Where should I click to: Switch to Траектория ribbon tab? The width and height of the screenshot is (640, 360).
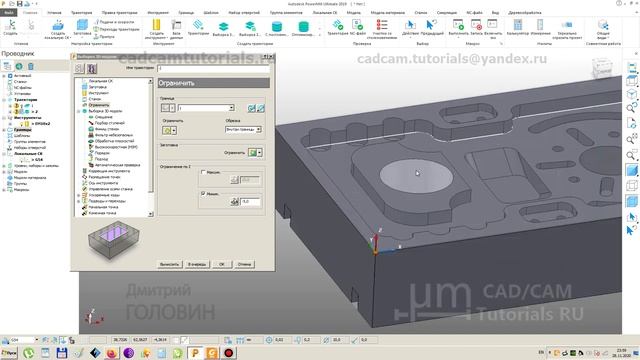pyautogui.click(x=81, y=13)
